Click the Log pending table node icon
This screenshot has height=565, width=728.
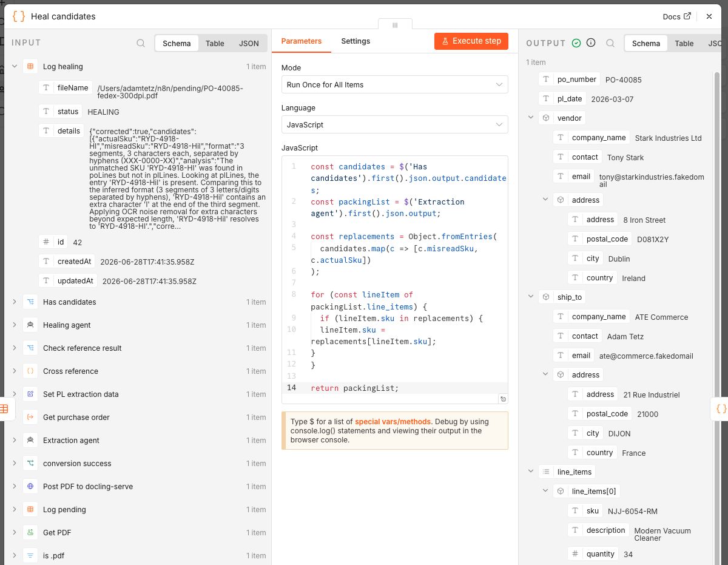pos(30,510)
